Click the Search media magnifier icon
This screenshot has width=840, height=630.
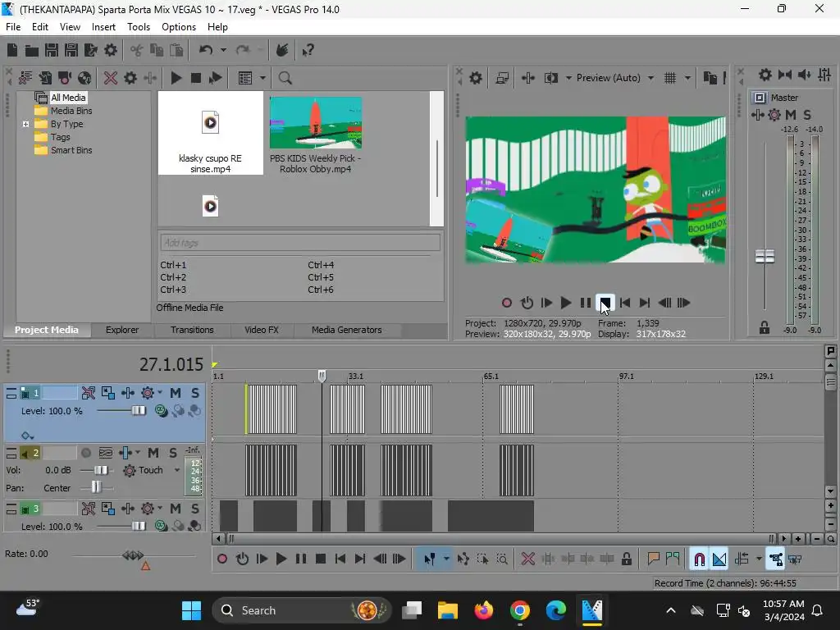click(285, 78)
